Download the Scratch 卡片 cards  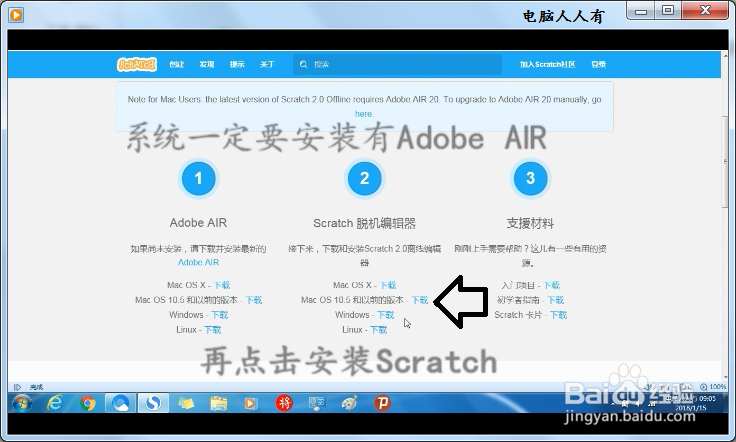558,315
